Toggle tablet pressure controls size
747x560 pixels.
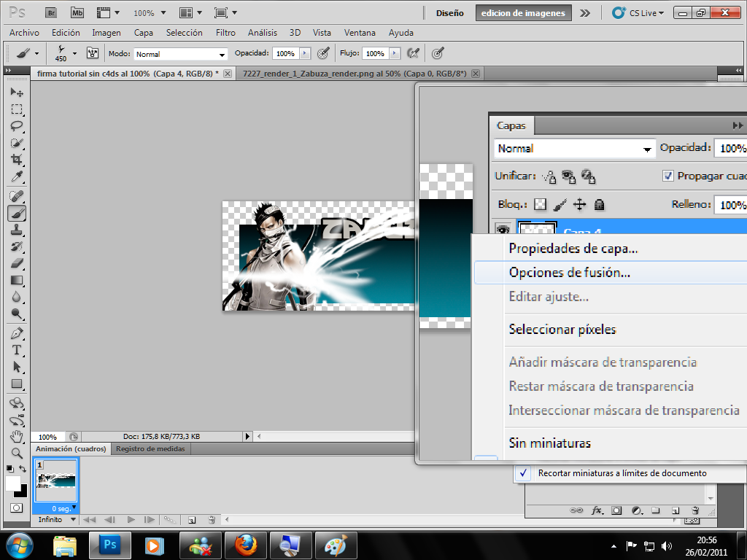(x=438, y=53)
